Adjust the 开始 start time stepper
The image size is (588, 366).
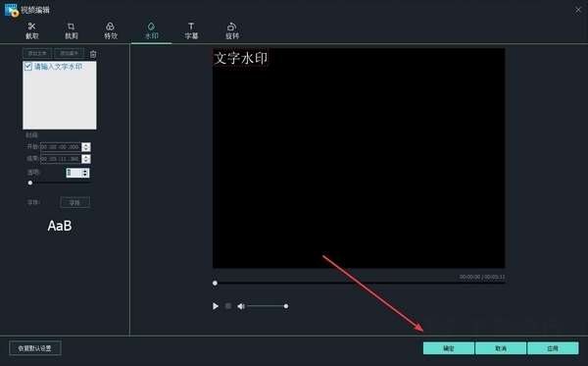tap(86, 147)
